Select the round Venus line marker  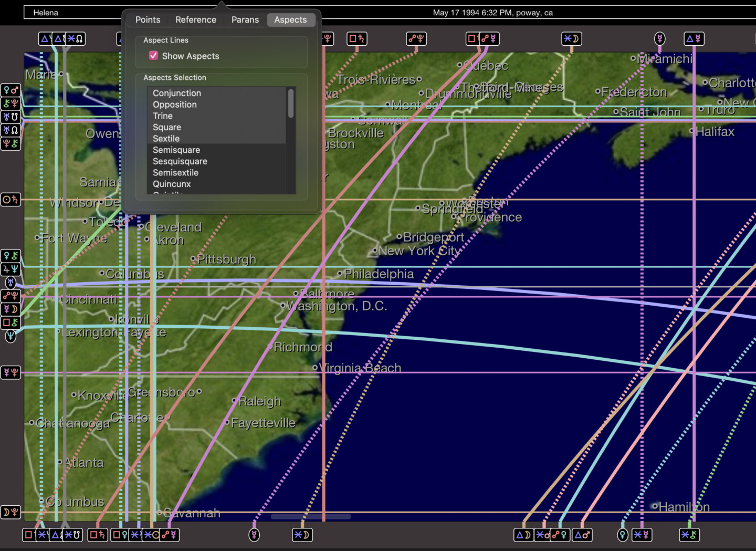coord(622,535)
